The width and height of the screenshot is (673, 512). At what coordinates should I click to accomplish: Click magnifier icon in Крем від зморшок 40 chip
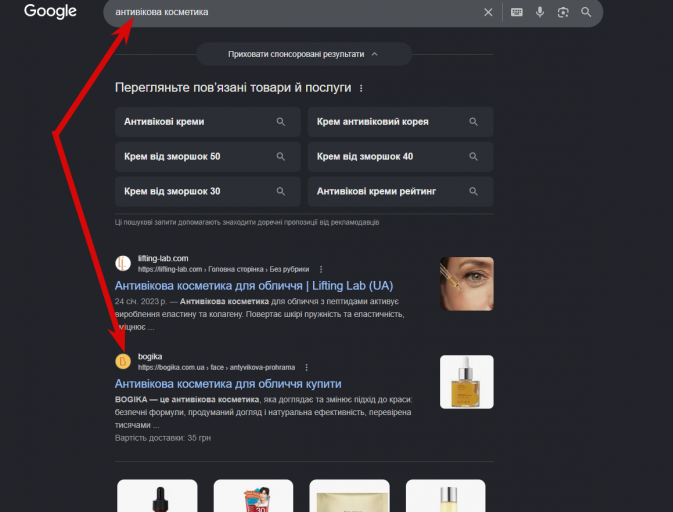coord(473,157)
